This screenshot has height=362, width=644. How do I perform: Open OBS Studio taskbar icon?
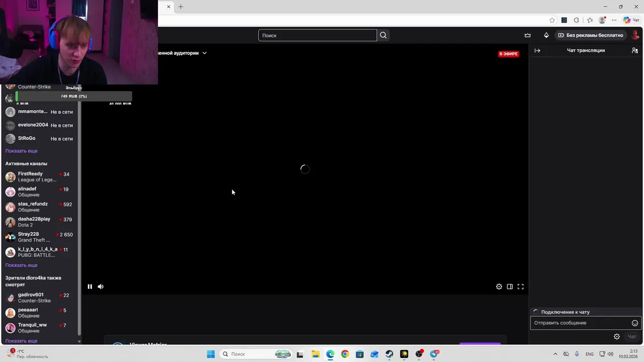point(419,354)
